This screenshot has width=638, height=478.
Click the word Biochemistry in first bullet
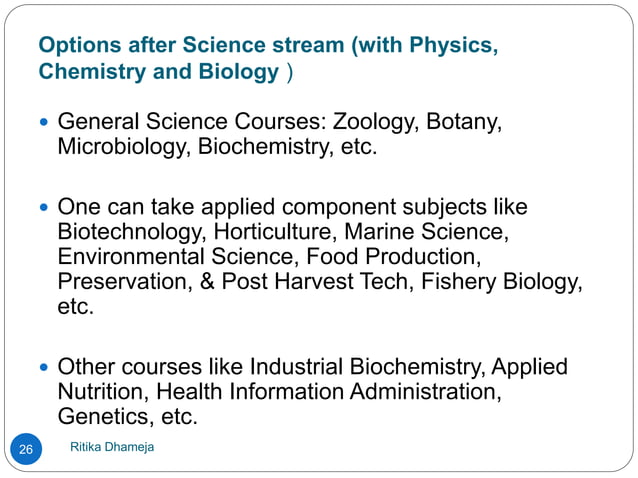click(x=265, y=147)
